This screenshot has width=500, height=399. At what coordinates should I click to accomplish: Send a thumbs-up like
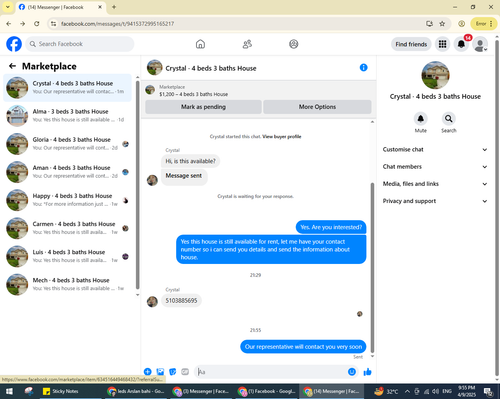[367, 372]
